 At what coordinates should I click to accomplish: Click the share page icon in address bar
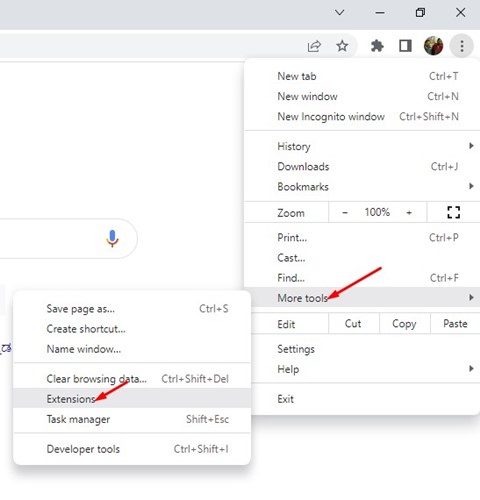(x=314, y=46)
